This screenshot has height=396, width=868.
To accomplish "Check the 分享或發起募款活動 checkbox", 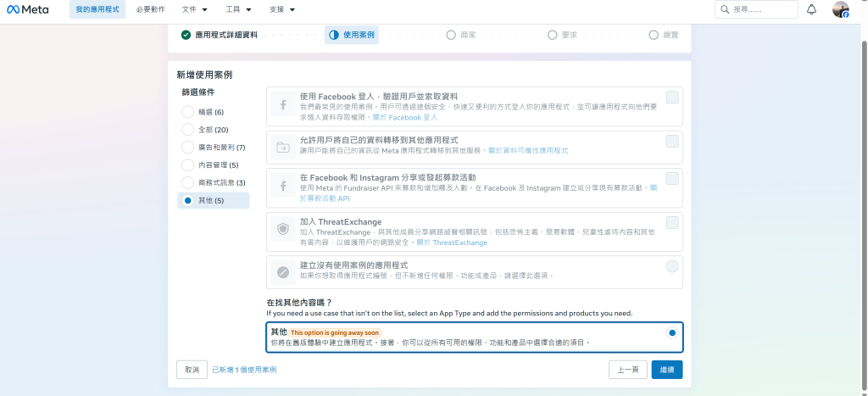I will (672, 178).
